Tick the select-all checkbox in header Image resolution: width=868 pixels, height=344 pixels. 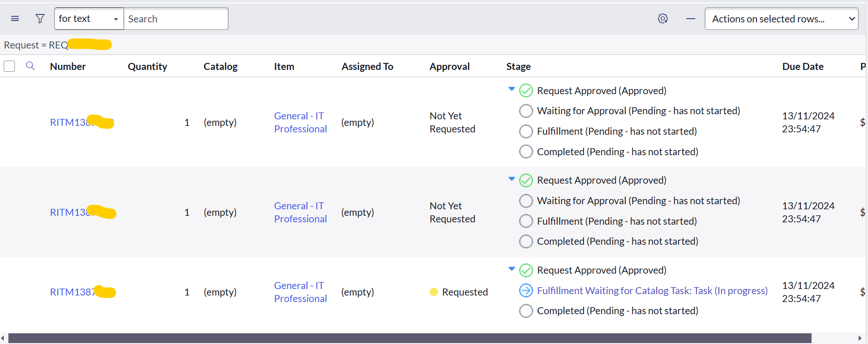pyautogui.click(x=9, y=66)
